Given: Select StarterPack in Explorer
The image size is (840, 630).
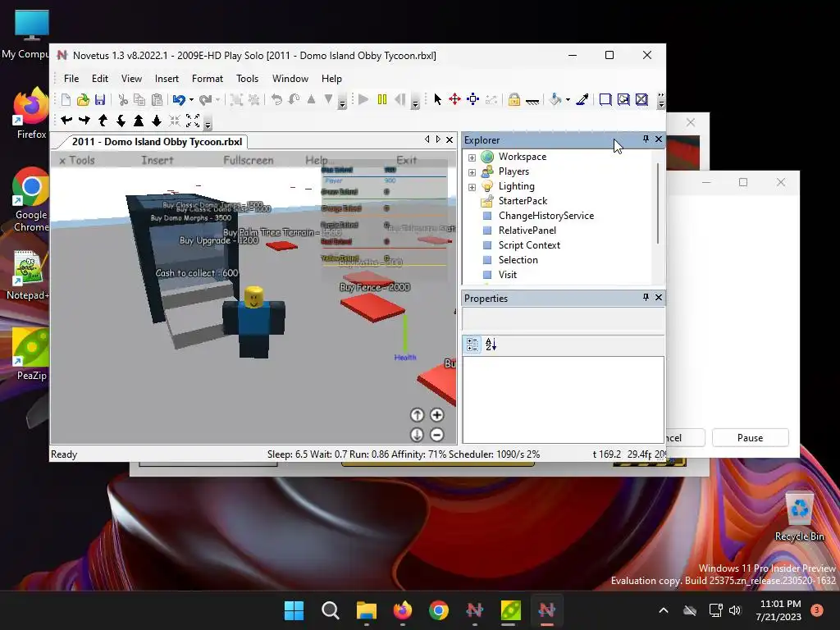Looking at the screenshot, I should 523,201.
